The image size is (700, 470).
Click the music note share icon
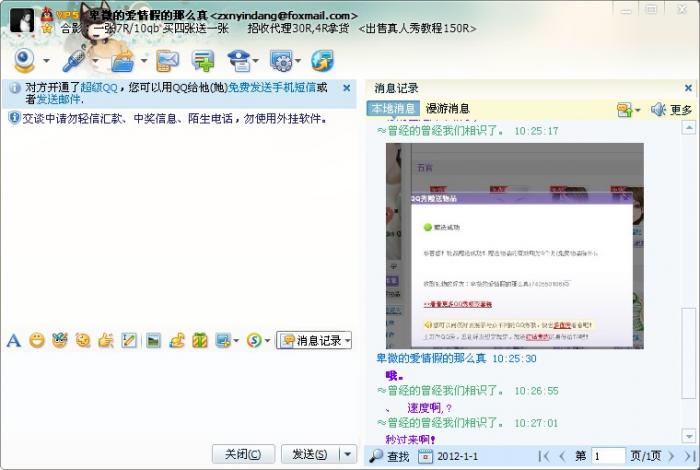(x=177, y=341)
